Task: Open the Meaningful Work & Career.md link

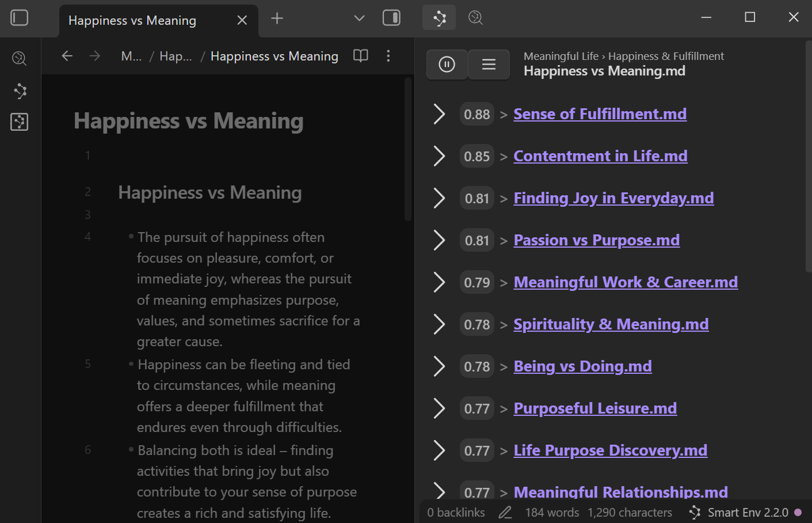Action: (626, 282)
